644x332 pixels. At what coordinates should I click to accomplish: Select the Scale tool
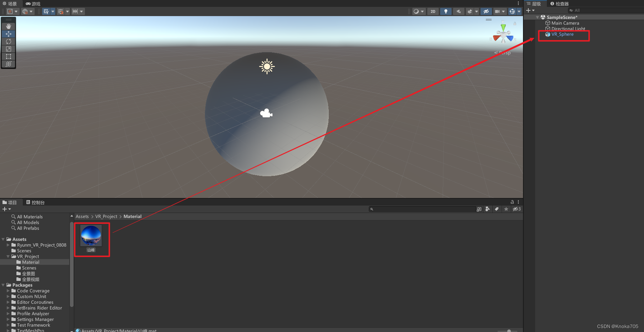(8, 49)
